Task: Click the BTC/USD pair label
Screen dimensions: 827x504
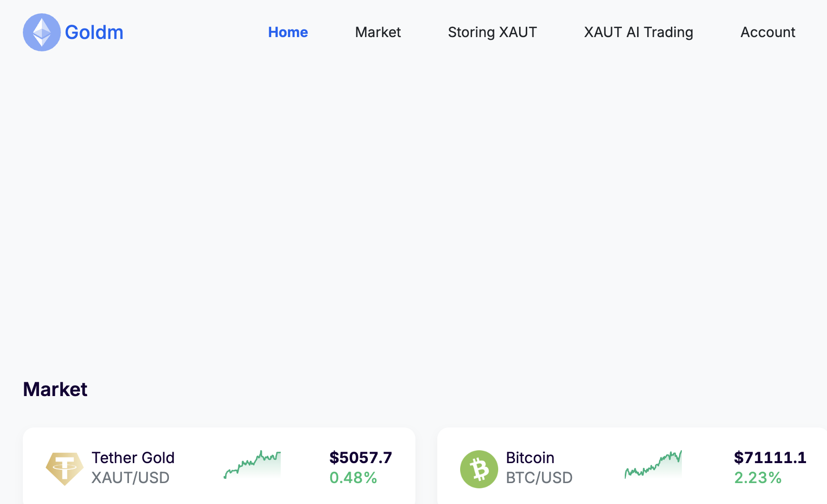Action: tap(539, 477)
